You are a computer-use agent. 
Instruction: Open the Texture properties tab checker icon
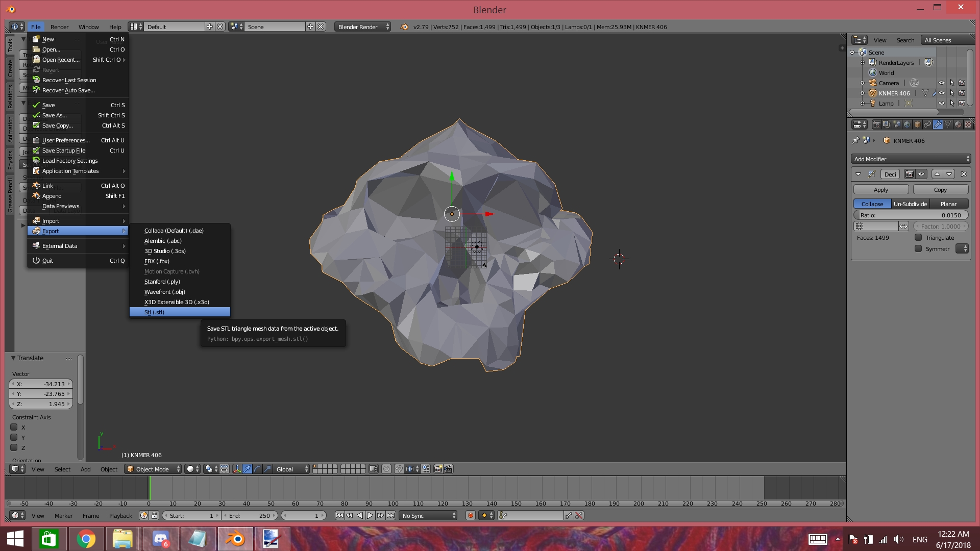[968, 124]
